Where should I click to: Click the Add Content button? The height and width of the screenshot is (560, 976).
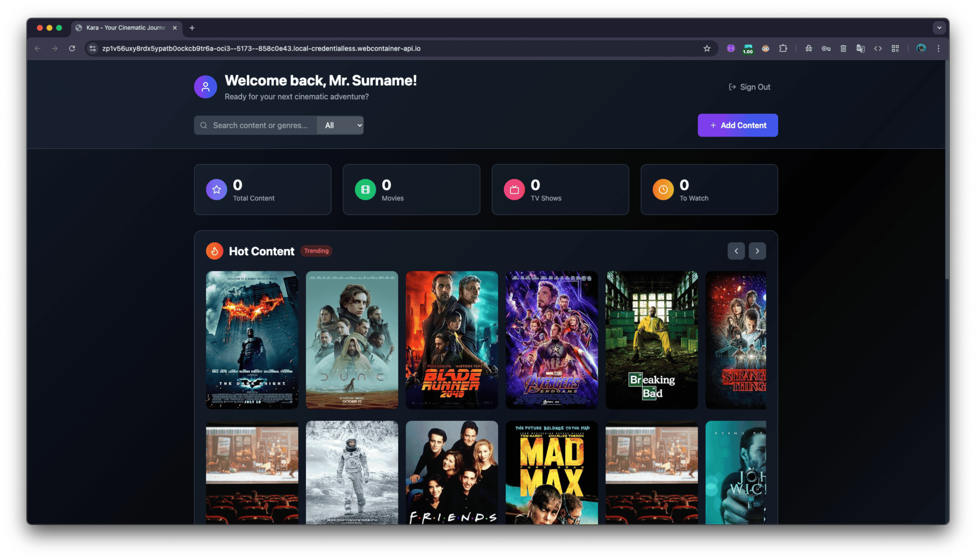pos(737,125)
